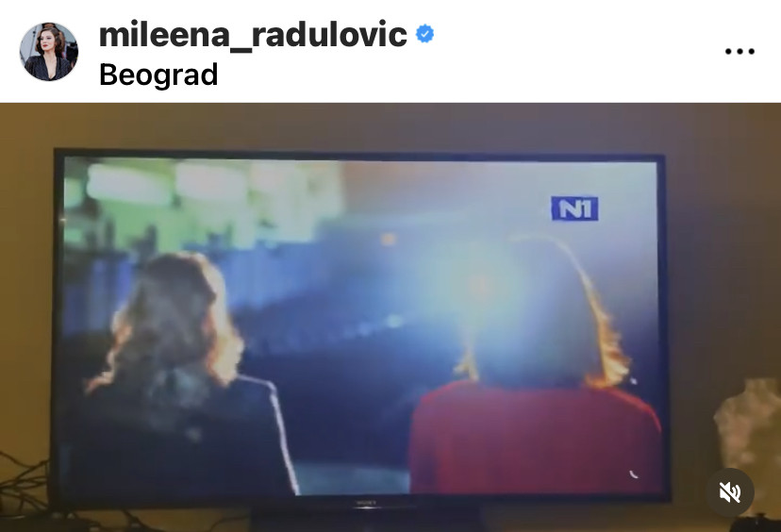Tap the N1 channel logo in video

(574, 208)
